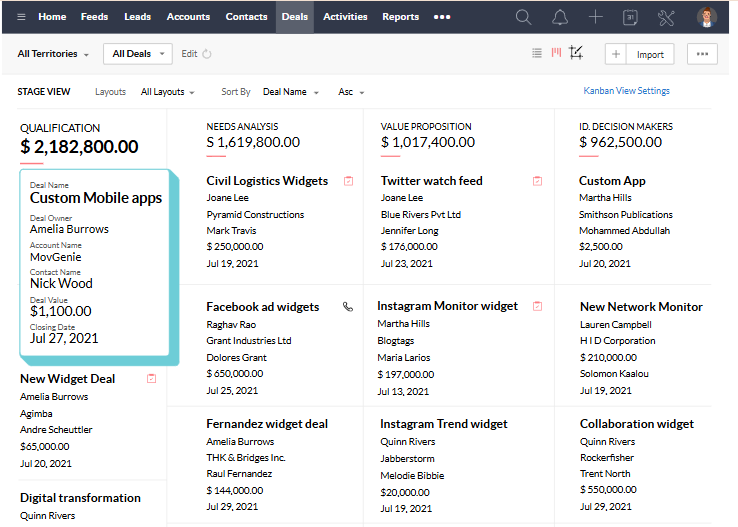This screenshot has width=738, height=527.
Task: Open the Custom App deal
Action: [x=612, y=181]
